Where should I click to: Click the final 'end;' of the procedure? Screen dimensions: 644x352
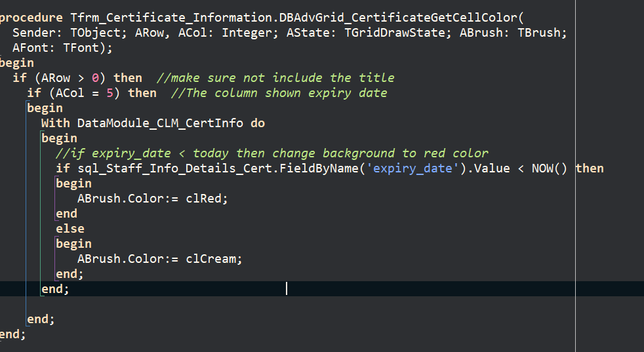click(x=12, y=334)
